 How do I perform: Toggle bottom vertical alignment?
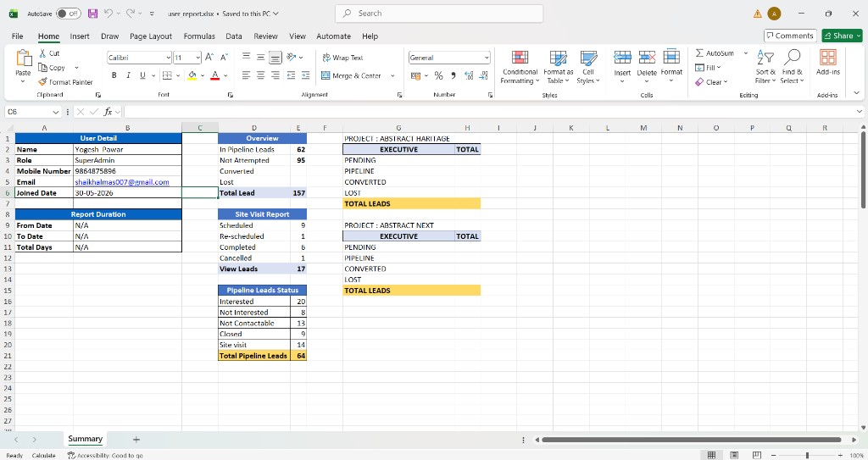pos(275,57)
